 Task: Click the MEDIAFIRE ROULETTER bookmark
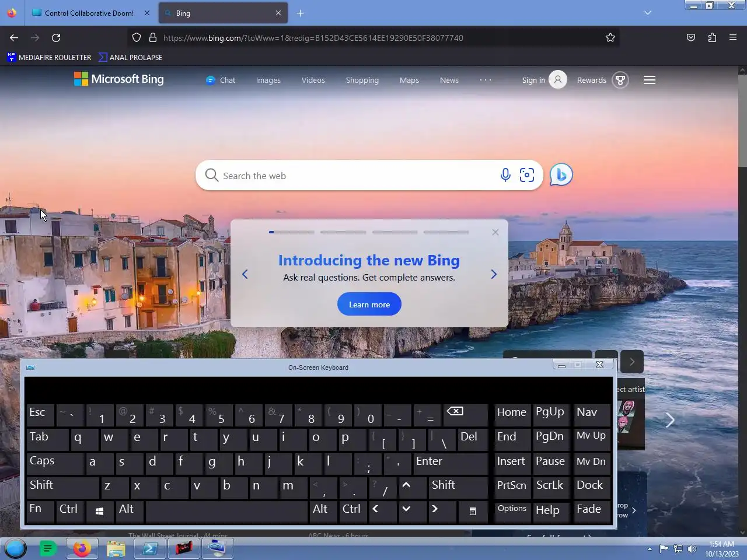pyautogui.click(x=49, y=57)
